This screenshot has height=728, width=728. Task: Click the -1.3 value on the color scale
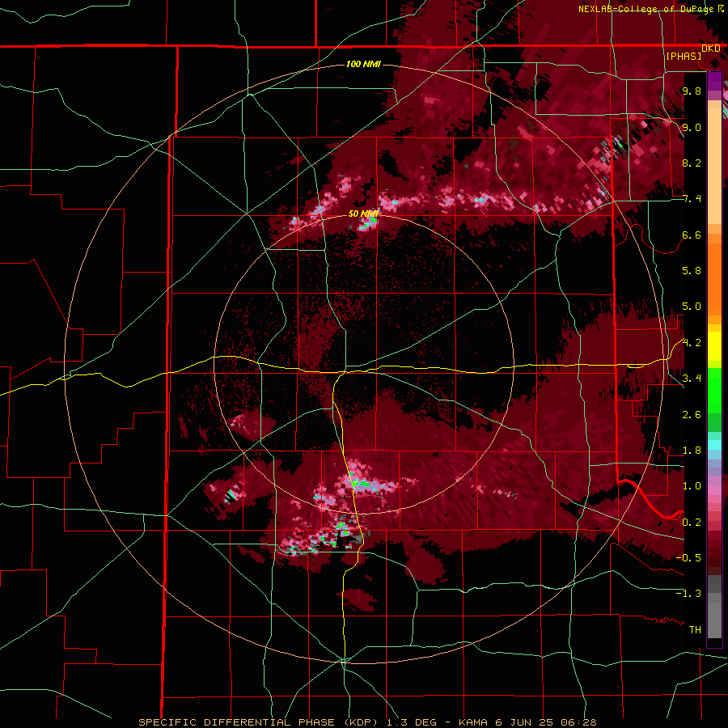pyautogui.click(x=688, y=594)
